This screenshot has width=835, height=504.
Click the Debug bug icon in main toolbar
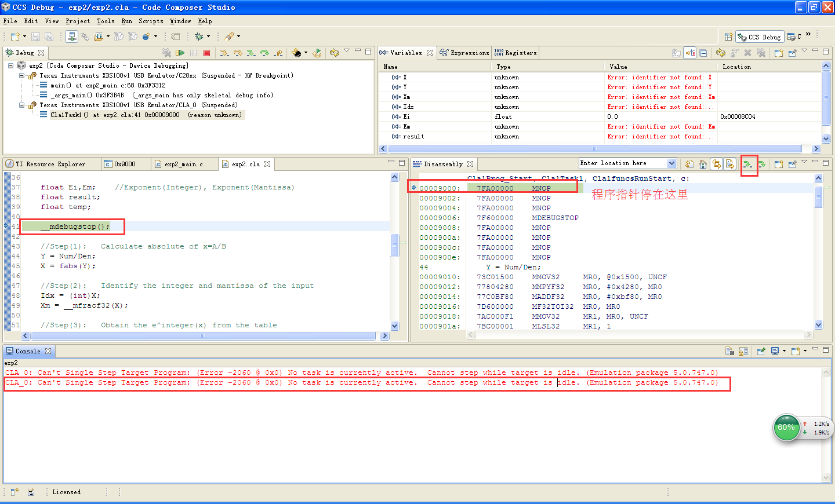point(199,36)
